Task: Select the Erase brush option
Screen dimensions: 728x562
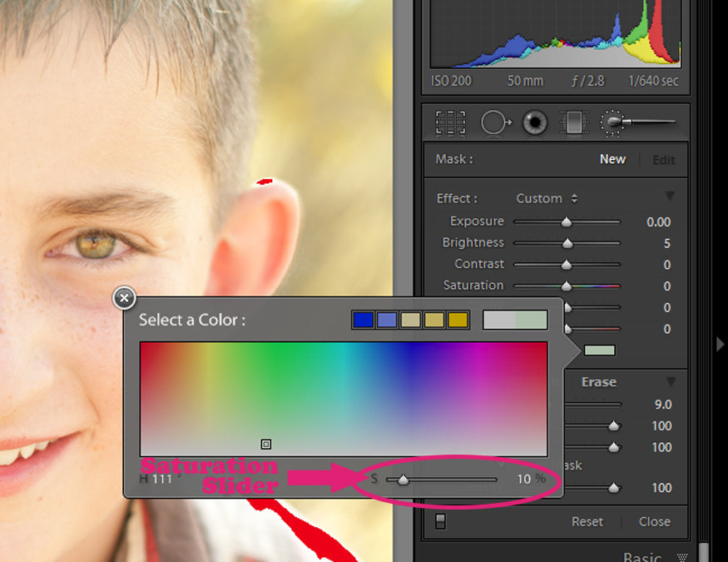Action: pos(598,382)
